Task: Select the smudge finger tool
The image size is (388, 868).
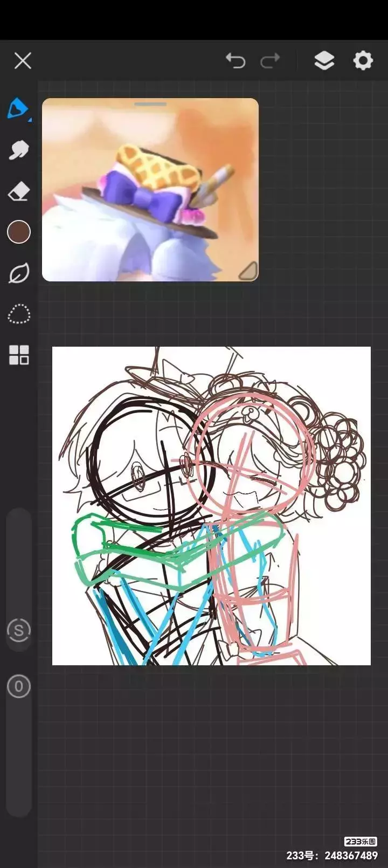Action: pos(19,150)
